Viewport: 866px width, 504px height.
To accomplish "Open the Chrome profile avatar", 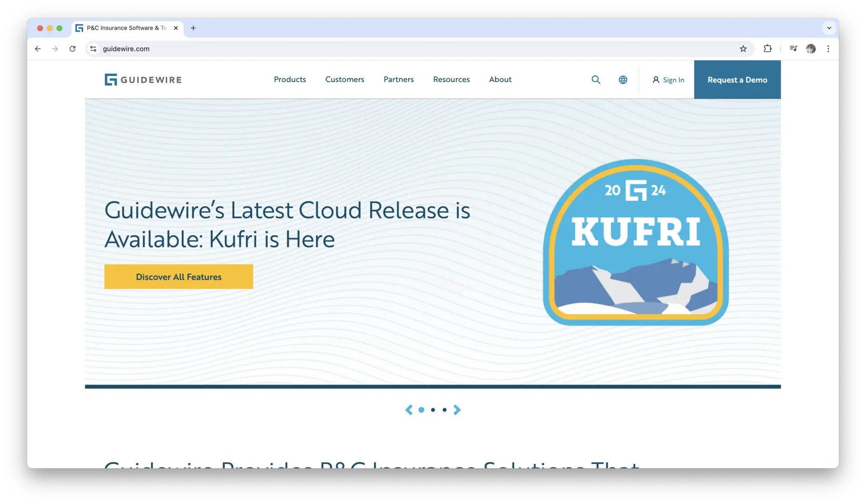I will point(811,49).
